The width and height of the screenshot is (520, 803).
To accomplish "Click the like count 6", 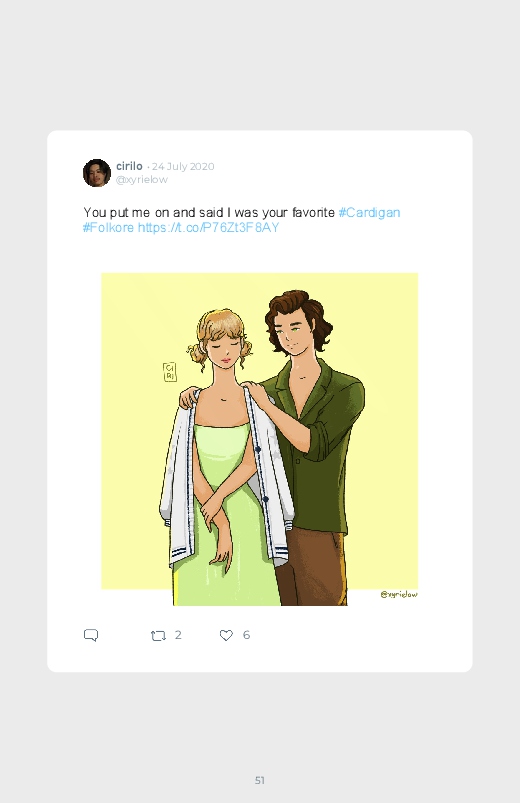I will (246, 635).
